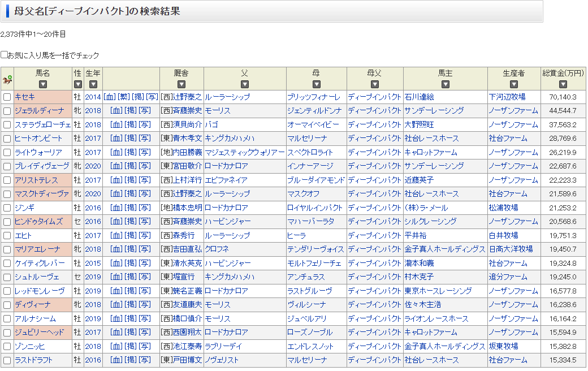Open sort dropdown under 総賞金 column
The height and width of the screenshot is (371, 588).
(x=563, y=84)
